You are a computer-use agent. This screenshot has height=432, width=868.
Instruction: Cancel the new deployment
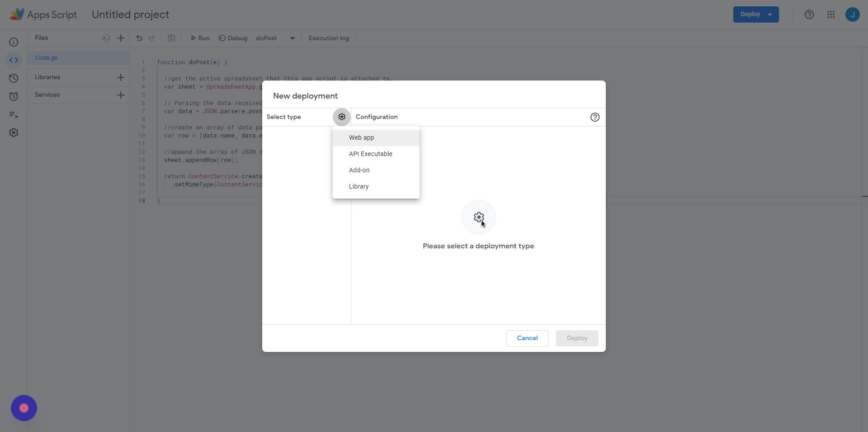click(527, 338)
